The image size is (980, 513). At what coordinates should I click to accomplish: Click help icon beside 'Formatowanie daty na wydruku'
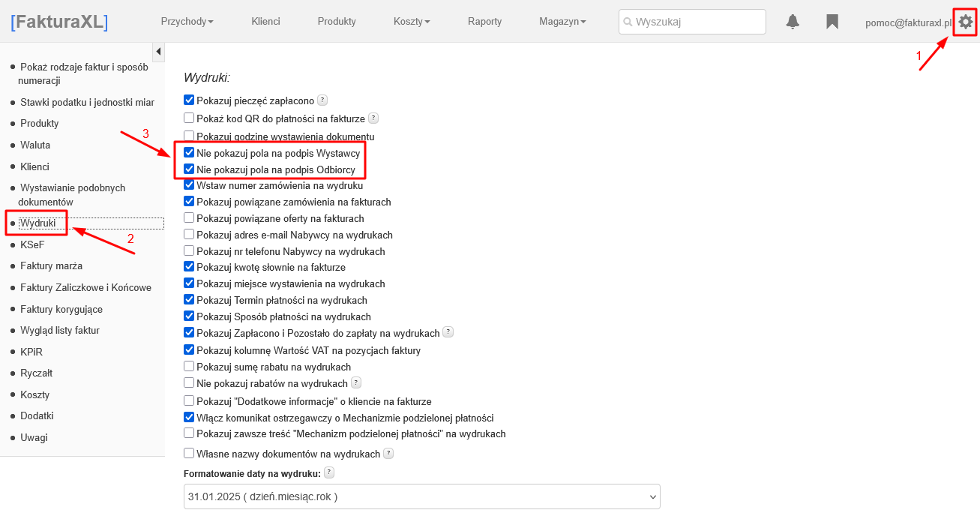point(329,472)
